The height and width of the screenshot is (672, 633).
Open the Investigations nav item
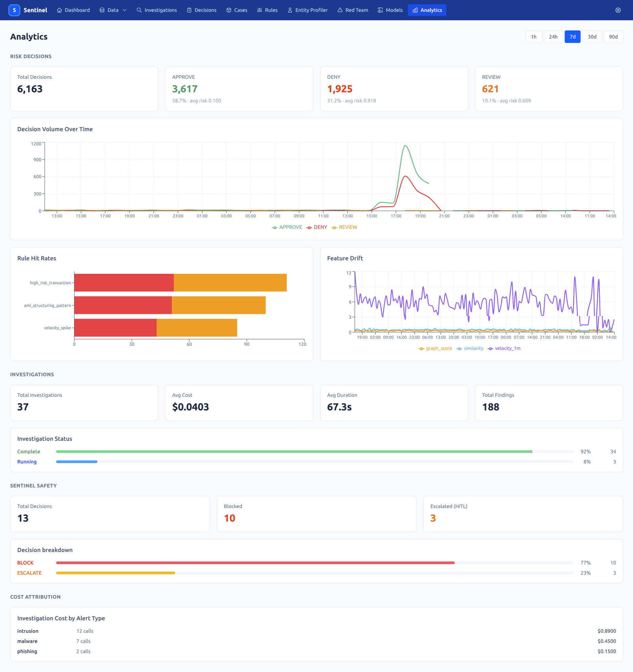[157, 10]
